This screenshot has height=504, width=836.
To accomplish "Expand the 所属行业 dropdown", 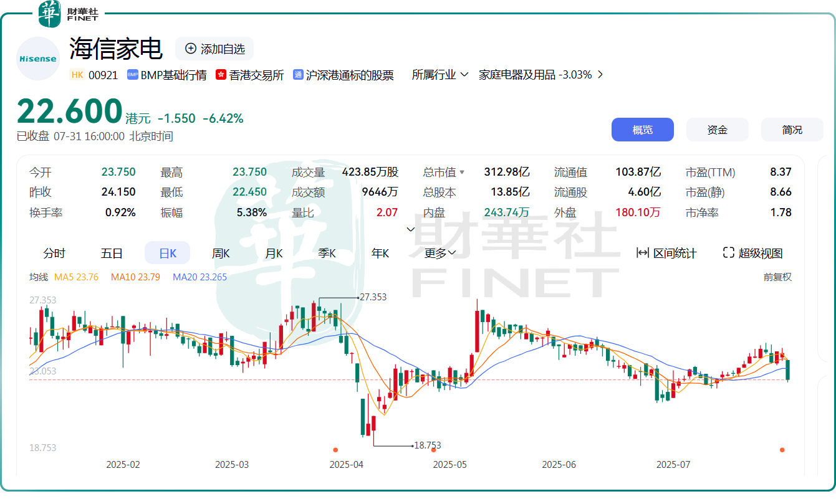I will [440, 75].
